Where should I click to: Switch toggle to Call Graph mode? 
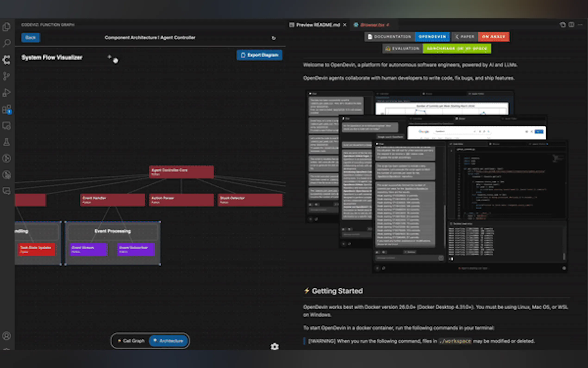tap(131, 341)
